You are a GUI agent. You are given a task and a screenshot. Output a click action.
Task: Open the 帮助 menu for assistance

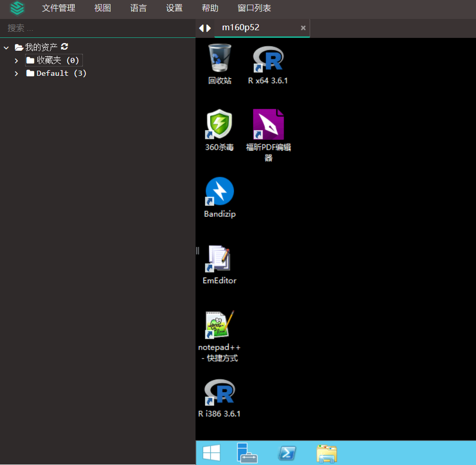tap(210, 8)
